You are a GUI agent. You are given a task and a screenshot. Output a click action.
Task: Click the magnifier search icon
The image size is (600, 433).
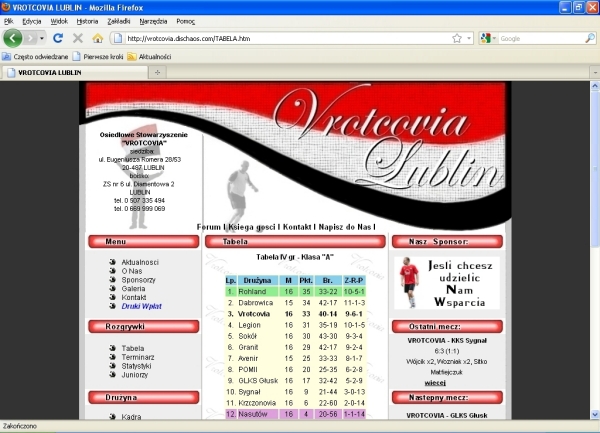click(590, 38)
